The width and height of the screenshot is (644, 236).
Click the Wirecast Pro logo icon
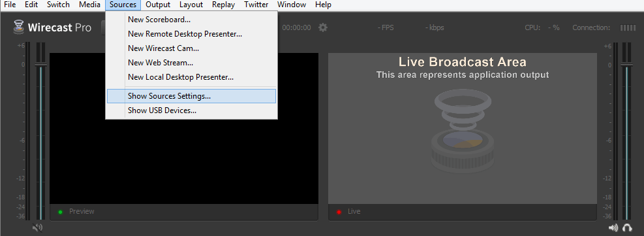[x=18, y=27]
